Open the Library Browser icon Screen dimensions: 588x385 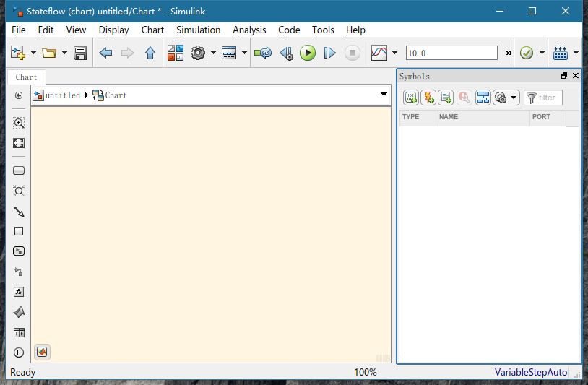tap(176, 53)
